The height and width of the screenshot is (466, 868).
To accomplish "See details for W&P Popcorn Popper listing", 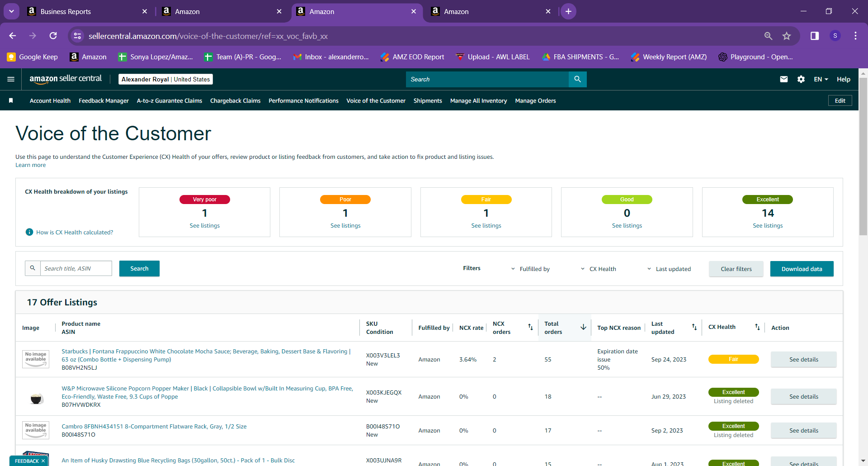I will pyautogui.click(x=803, y=396).
